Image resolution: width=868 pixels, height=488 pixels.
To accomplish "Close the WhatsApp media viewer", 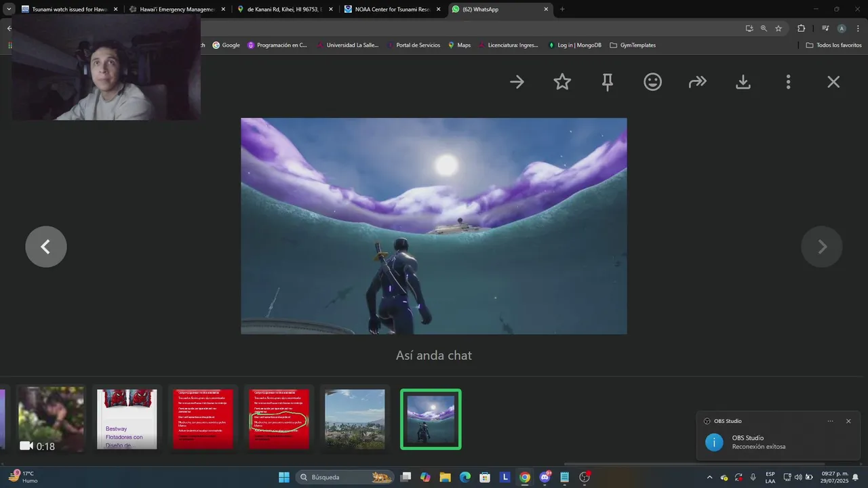I will pos(833,82).
